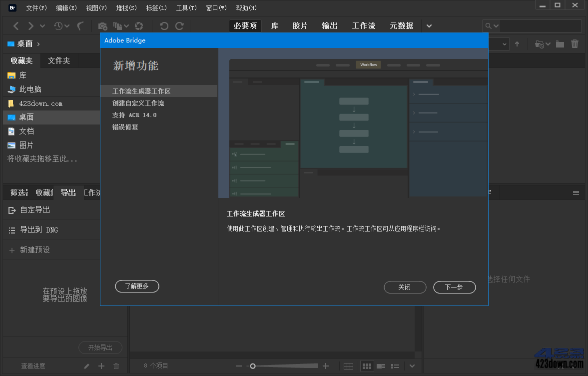Click the 下一步 button in the dialog
The height and width of the screenshot is (376, 588).
click(x=454, y=287)
